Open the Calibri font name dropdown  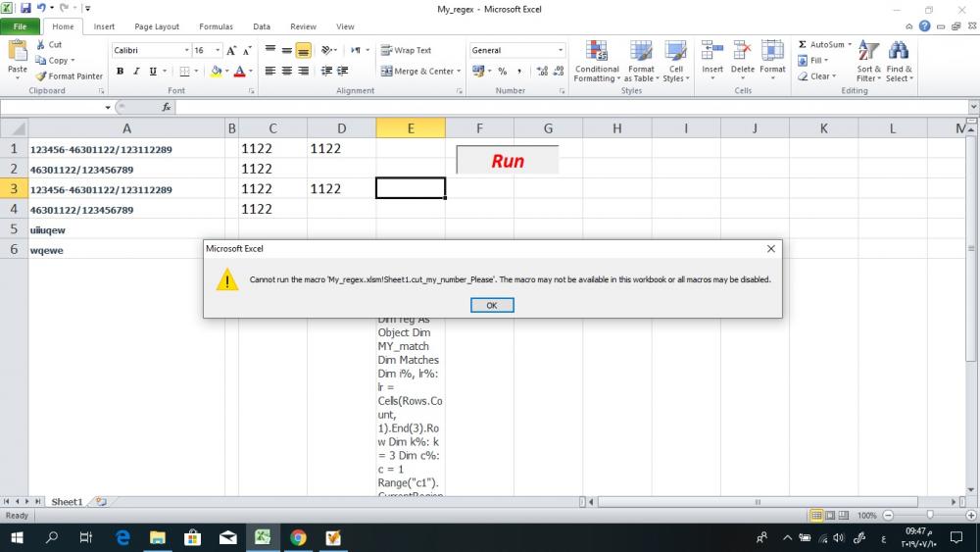point(187,50)
